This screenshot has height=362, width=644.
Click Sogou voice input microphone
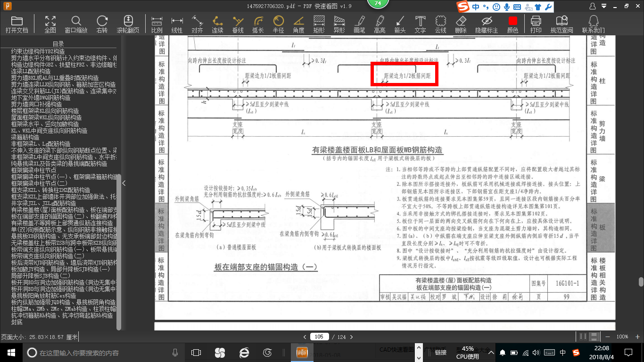(507, 7)
